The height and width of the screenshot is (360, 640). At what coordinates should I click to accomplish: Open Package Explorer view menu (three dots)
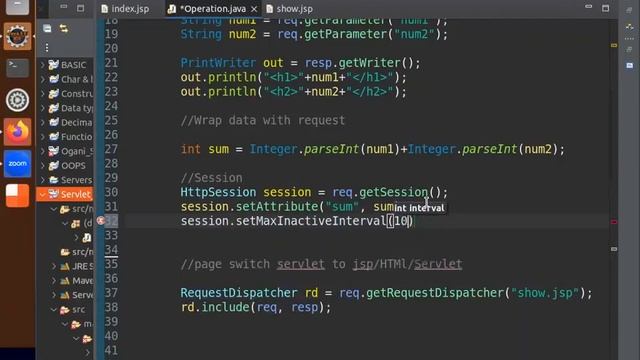click(x=47, y=48)
